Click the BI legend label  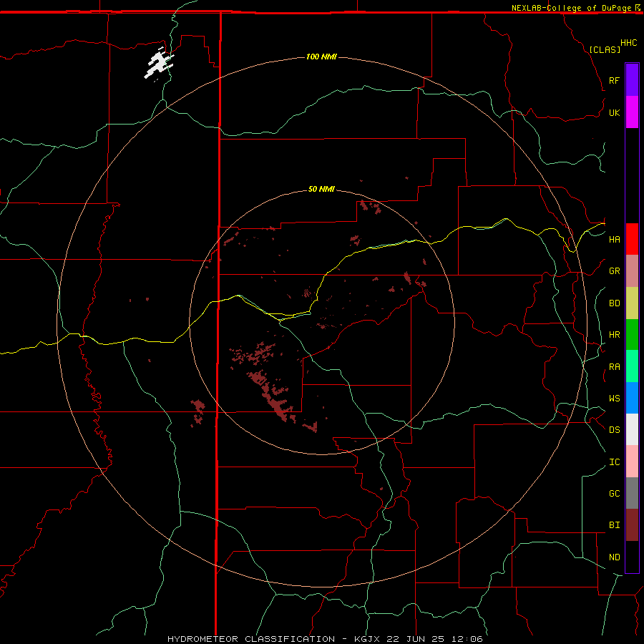coord(614,525)
